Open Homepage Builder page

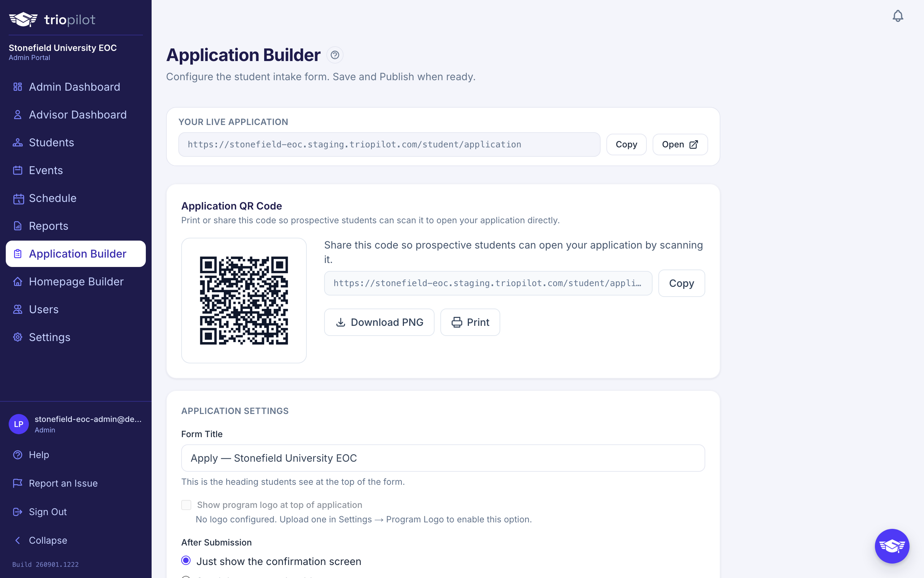click(x=75, y=282)
